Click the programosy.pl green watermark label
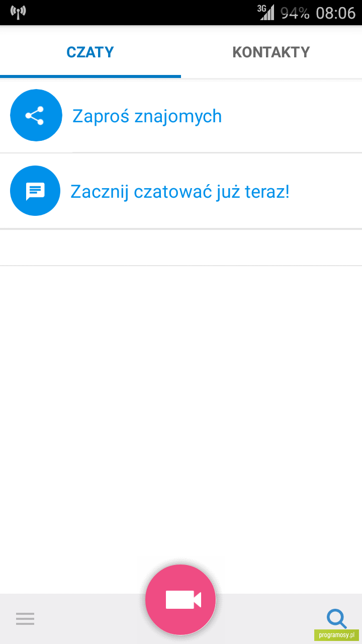Screen dimensions: 362x644 (x=336, y=635)
